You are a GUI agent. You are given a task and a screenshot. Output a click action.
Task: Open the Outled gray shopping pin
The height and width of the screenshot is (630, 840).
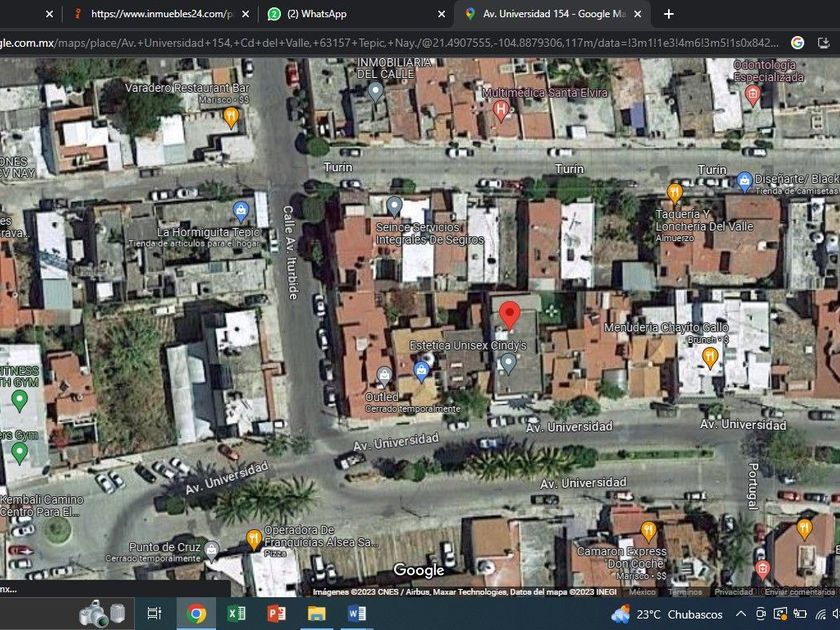[384, 377]
